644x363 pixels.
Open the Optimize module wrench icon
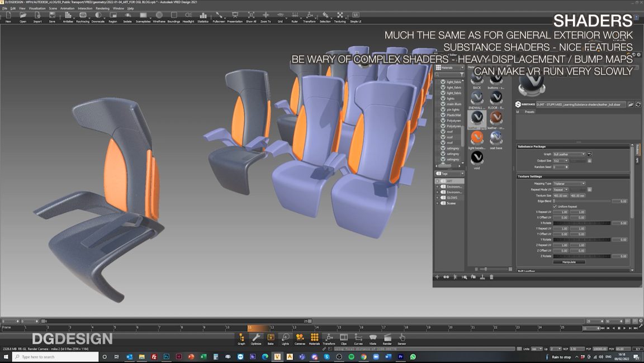(256, 338)
